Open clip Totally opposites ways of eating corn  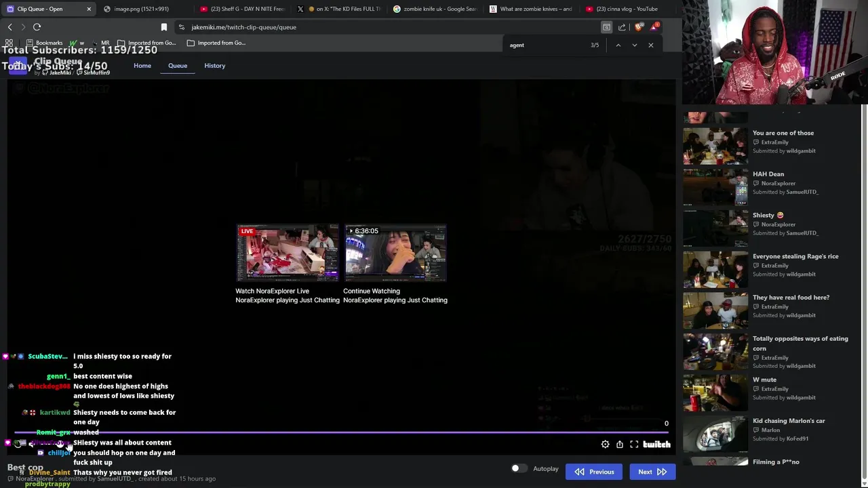coord(800,343)
